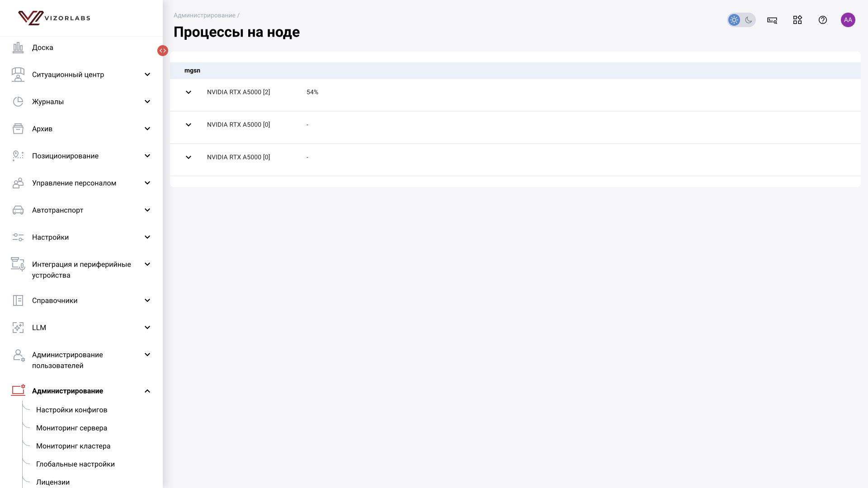Screen dimensions: 868x488
Task: Expand the Позиционирование menu chevron
Action: [x=147, y=156]
